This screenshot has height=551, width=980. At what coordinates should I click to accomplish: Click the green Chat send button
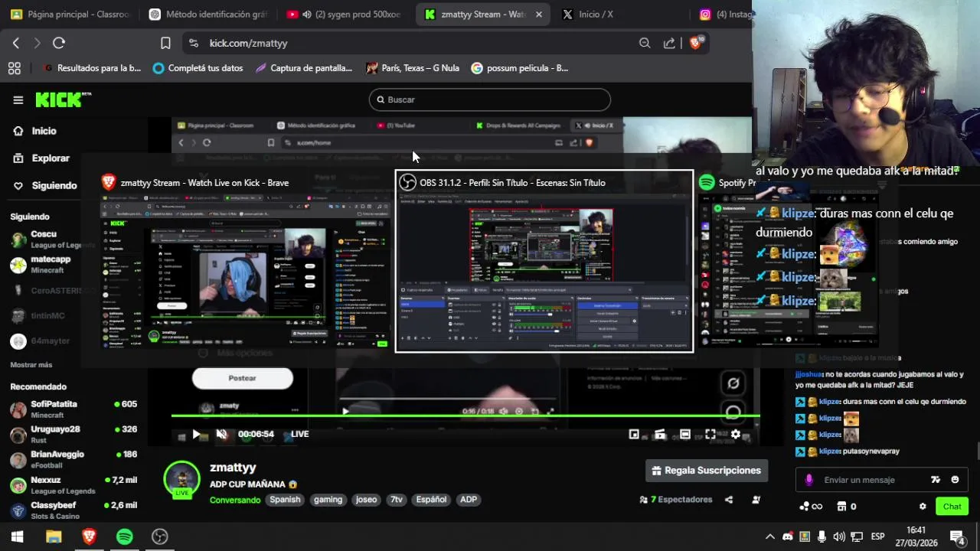pos(952,507)
